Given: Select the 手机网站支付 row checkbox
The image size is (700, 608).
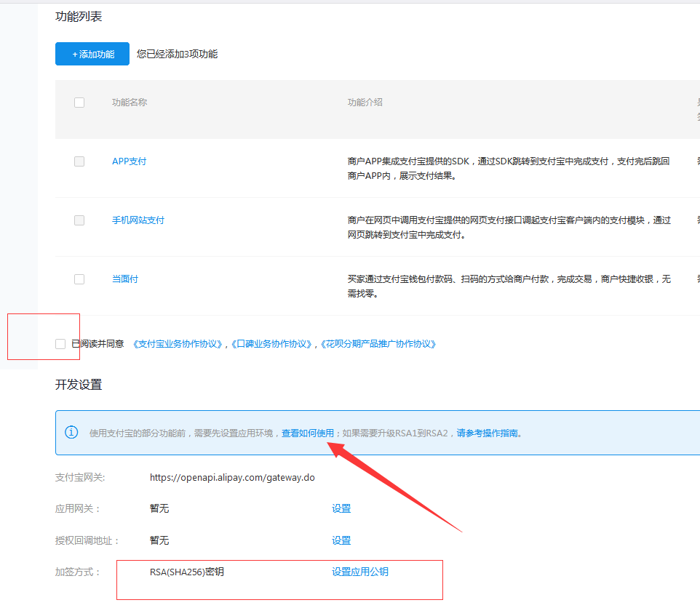Looking at the screenshot, I should pos(79,220).
